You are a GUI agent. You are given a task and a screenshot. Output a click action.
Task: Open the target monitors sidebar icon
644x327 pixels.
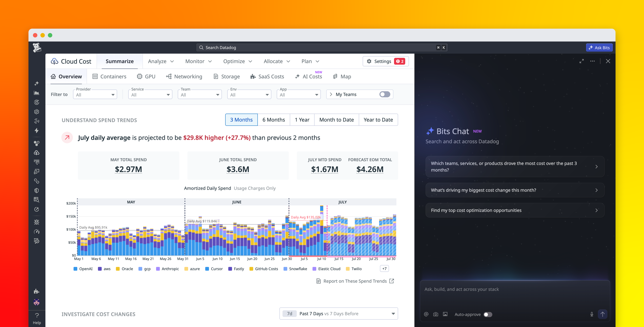36,102
